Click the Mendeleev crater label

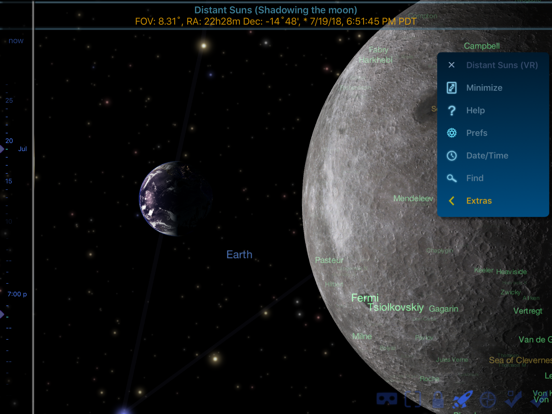[x=413, y=199]
